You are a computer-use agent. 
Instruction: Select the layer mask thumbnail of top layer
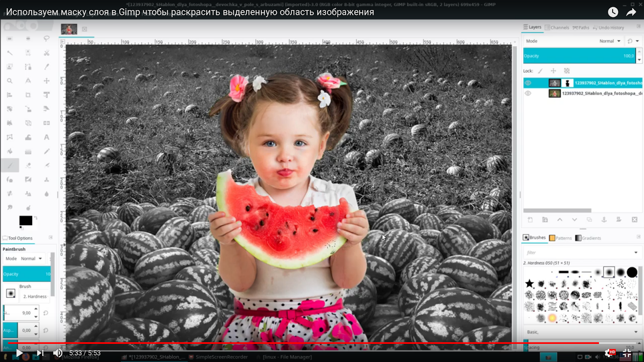click(567, 83)
